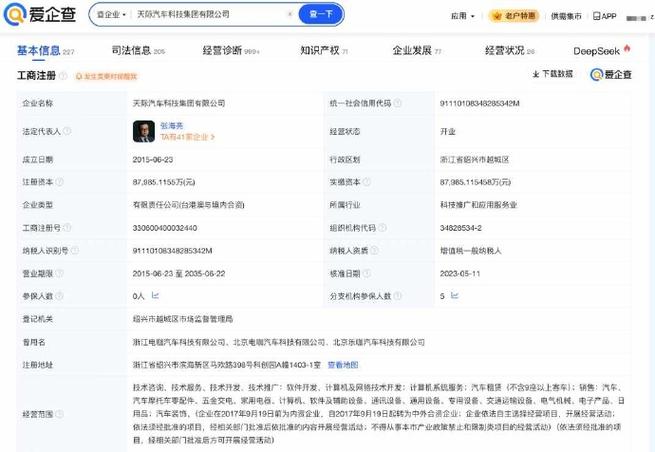The height and width of the screenshot is (452, 655).
Task: Switch to the 经营诊断 tab
Action: tap(231, 51)
